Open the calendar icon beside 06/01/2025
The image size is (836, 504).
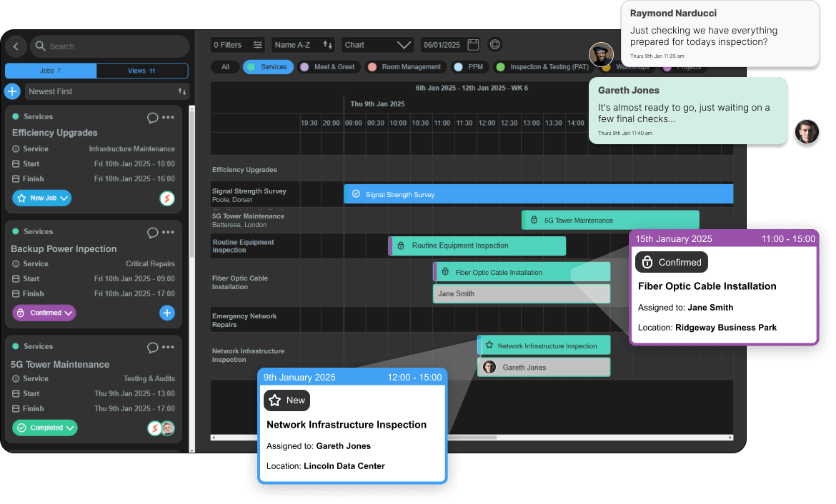pos(473,45)
